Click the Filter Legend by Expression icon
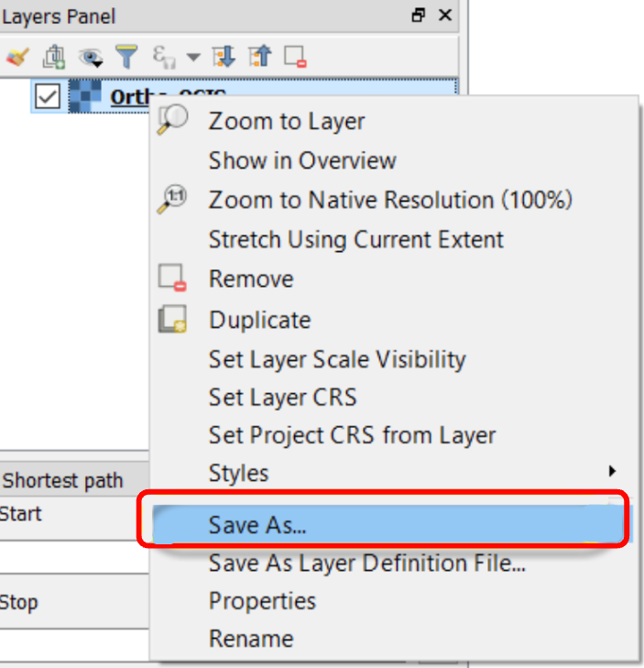 click(x=164, y=58)
